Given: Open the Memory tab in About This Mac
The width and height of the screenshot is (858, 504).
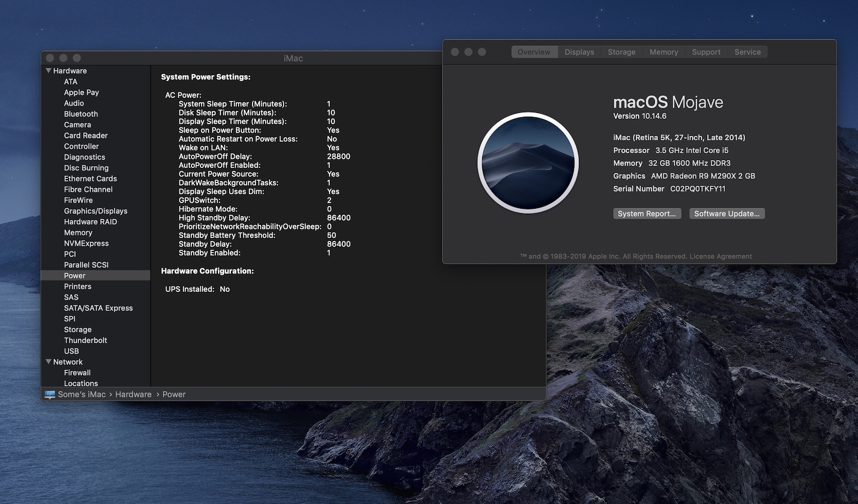Looking at the screenshot, I should pyautogui.click(x=664, y=52).
